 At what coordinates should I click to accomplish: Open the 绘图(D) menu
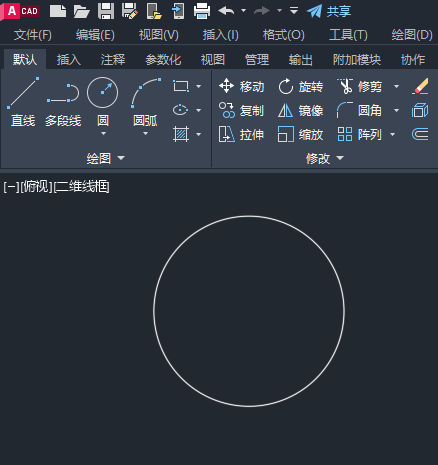412,35
